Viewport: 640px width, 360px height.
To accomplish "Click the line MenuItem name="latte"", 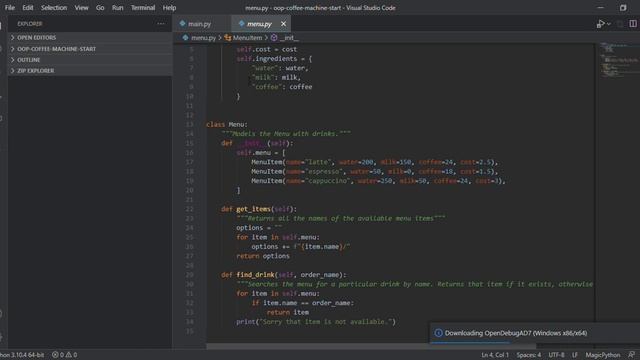I will tap(374, 162).
